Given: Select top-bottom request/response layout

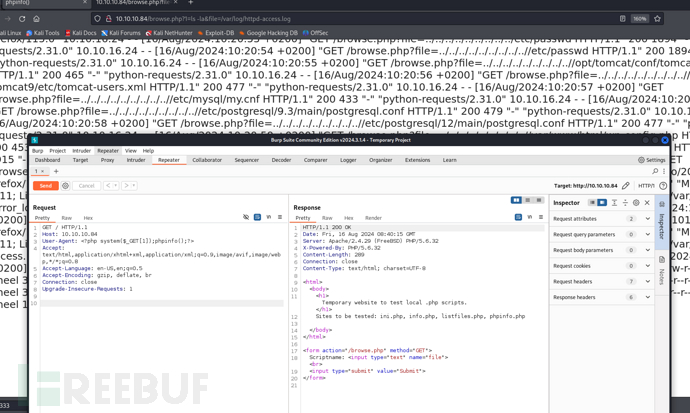Looking at the screenshot, I should [528, 200].
